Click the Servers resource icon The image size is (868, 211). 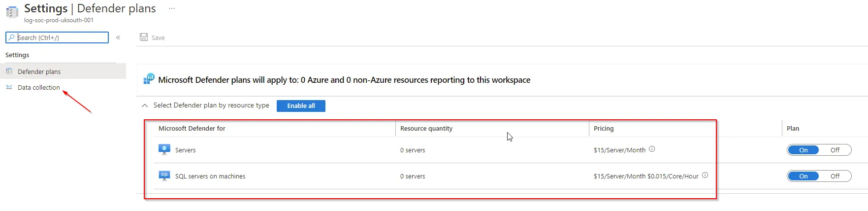(164, 149)
